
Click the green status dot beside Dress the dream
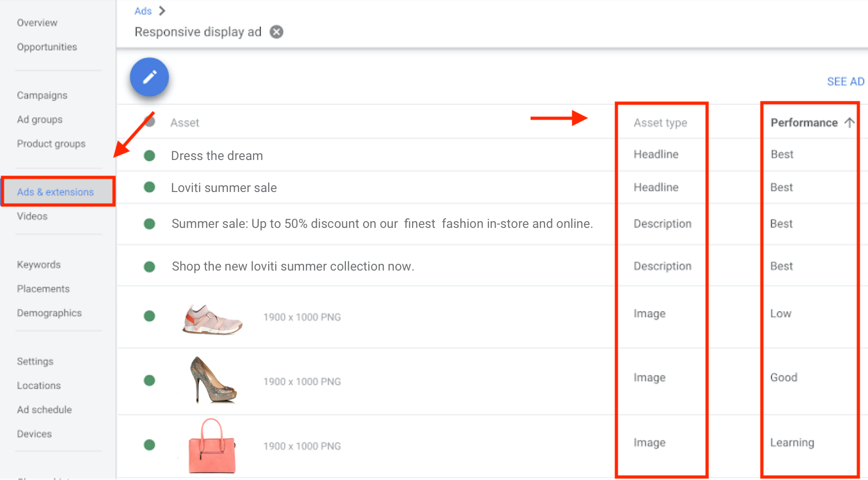[149, 155]
